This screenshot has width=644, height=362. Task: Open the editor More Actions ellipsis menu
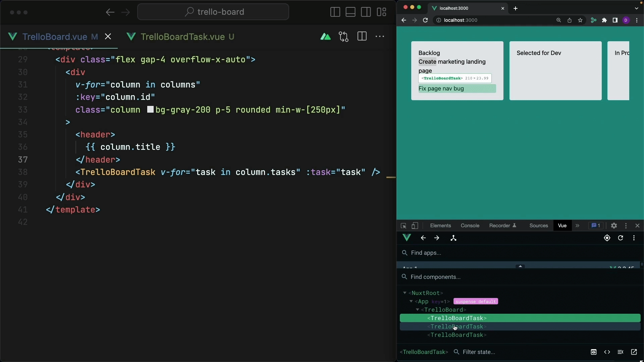380,37
